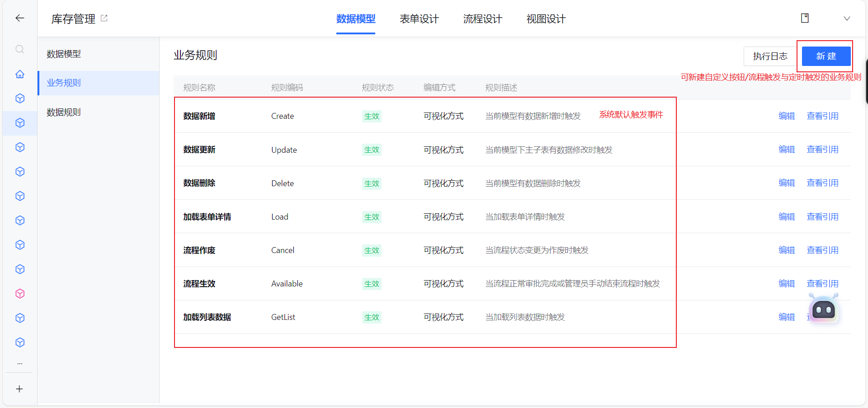Select 数据模型 in left menu
Image resolution: width=868 pixels, height=408 pixels.
(99, 54)
